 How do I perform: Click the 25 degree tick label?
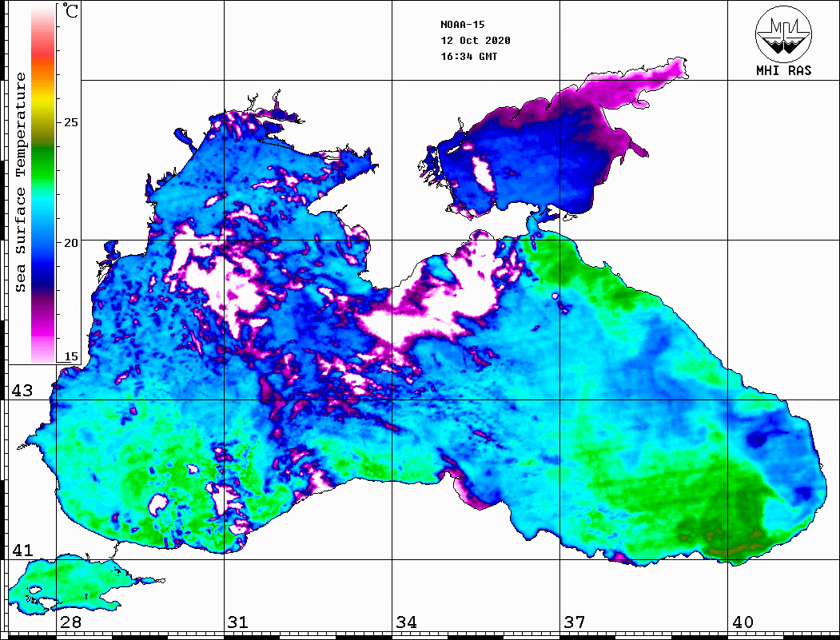(x=71, y=123)
